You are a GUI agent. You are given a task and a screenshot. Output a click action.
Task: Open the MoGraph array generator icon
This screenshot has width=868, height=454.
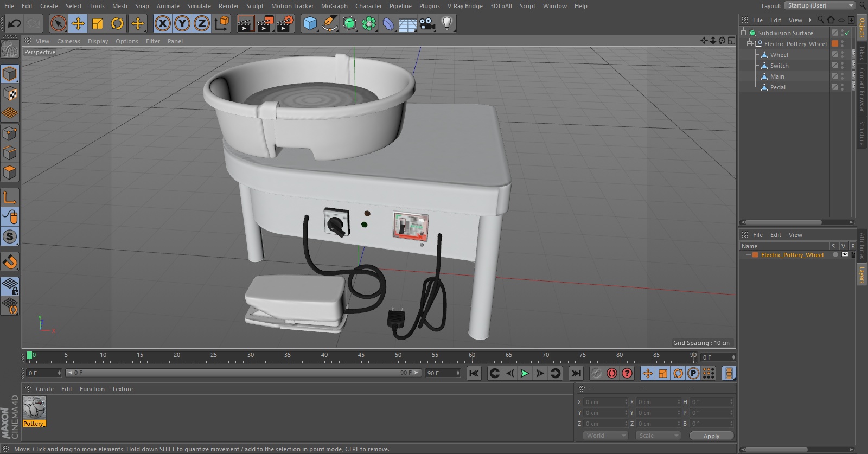[x=369, y=23]
